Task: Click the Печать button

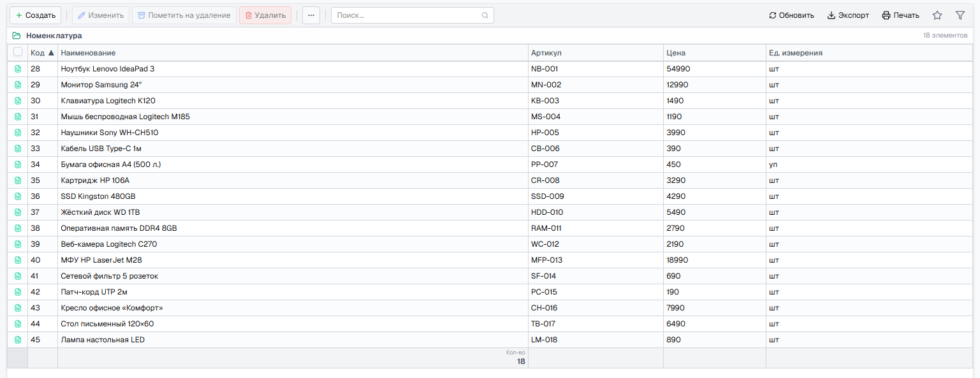Action: (901, 15)
